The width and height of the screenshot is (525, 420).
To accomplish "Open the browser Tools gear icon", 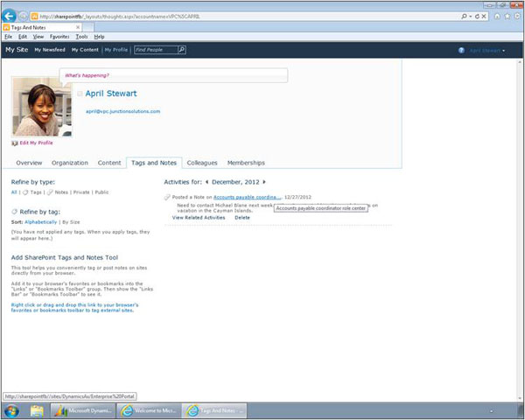I will tap(518, 16).
